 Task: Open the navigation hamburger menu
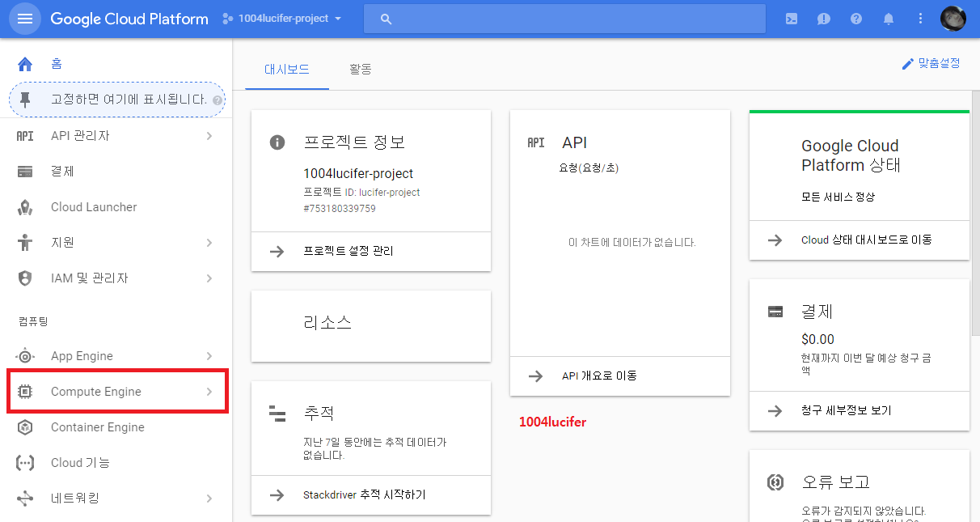click(25, 18)
